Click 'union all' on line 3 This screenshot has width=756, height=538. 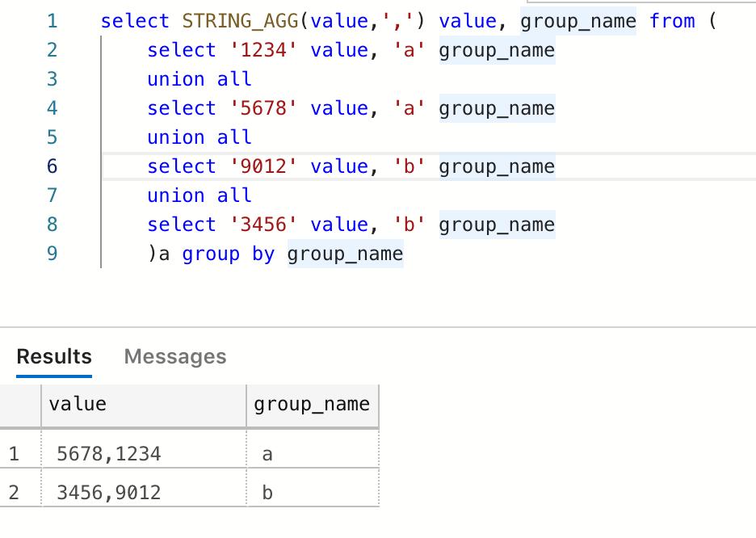[199, 79]
